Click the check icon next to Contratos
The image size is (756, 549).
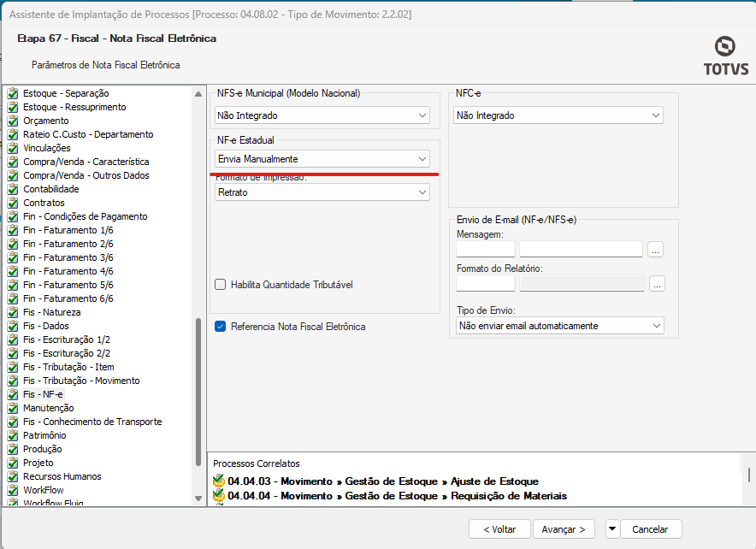tap(13, 203)
